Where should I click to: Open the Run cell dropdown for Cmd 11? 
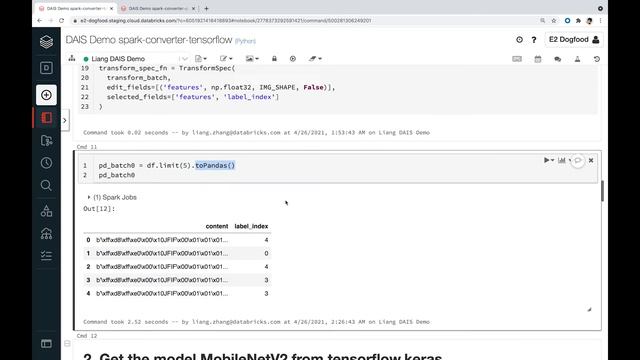tap(549, 160)
